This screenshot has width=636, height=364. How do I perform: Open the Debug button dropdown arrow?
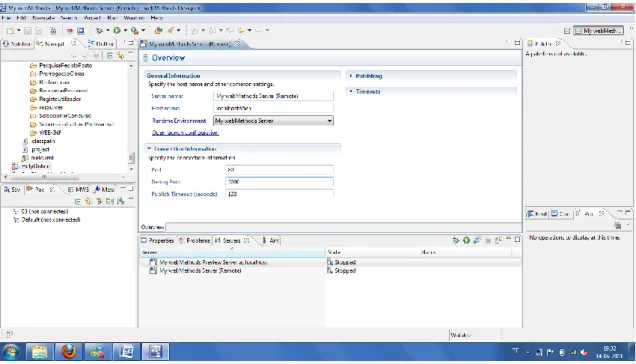pyautogui.click(x=107, y=30)
